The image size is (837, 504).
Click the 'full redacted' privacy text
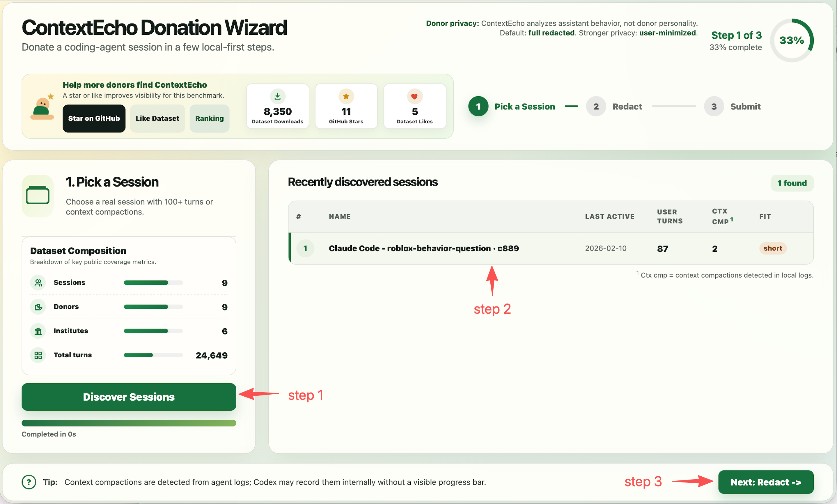click(551, 33)
